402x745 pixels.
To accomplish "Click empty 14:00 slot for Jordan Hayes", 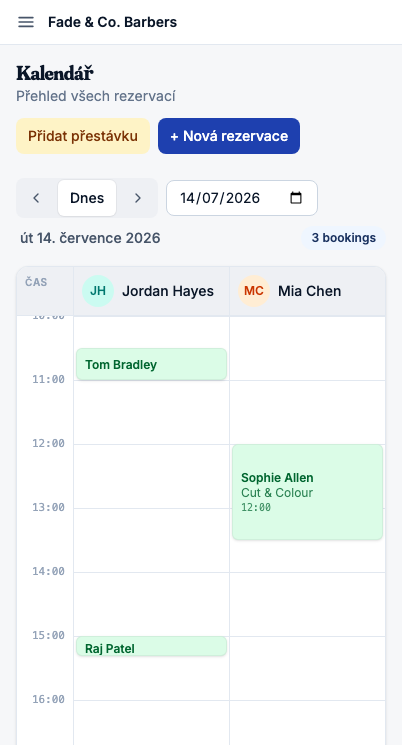I will pos(152,604).
